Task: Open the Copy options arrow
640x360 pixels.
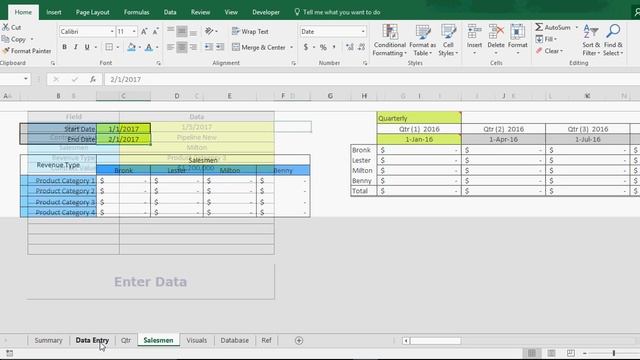Action: tap(32, 39)
